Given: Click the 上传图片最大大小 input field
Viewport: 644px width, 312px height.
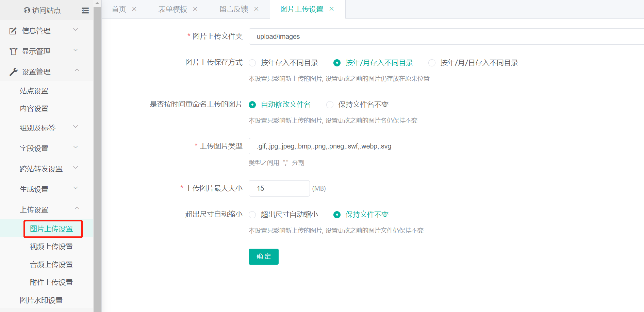Looking at the screenshot, I should (279, 188).
